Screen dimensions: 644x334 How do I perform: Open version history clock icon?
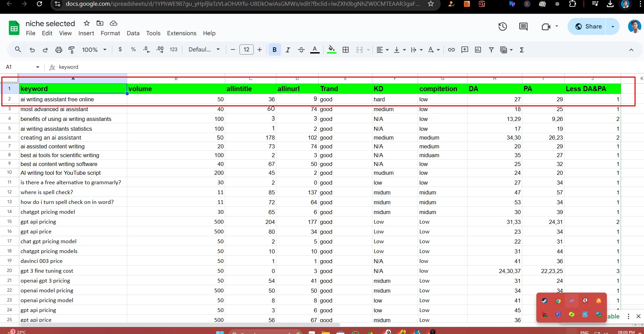(502, 26)
